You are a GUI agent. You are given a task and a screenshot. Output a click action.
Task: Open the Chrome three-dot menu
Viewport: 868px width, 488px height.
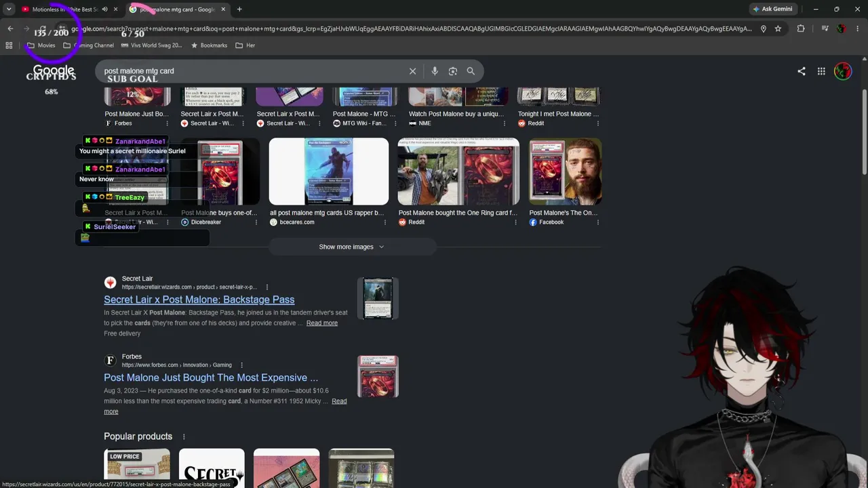(x=858, y=28)
